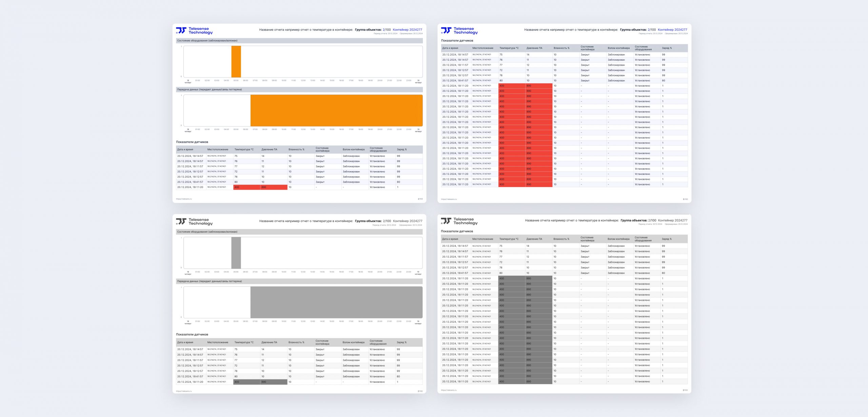
Task: Click Показатели датчиков title on orange chart page
Action: pyautogui.click(x=192, y=142)
